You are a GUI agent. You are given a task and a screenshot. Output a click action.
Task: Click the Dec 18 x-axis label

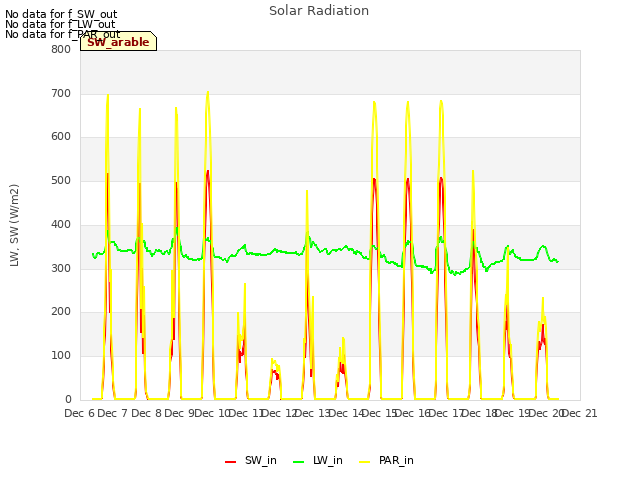tap(480, 413)
